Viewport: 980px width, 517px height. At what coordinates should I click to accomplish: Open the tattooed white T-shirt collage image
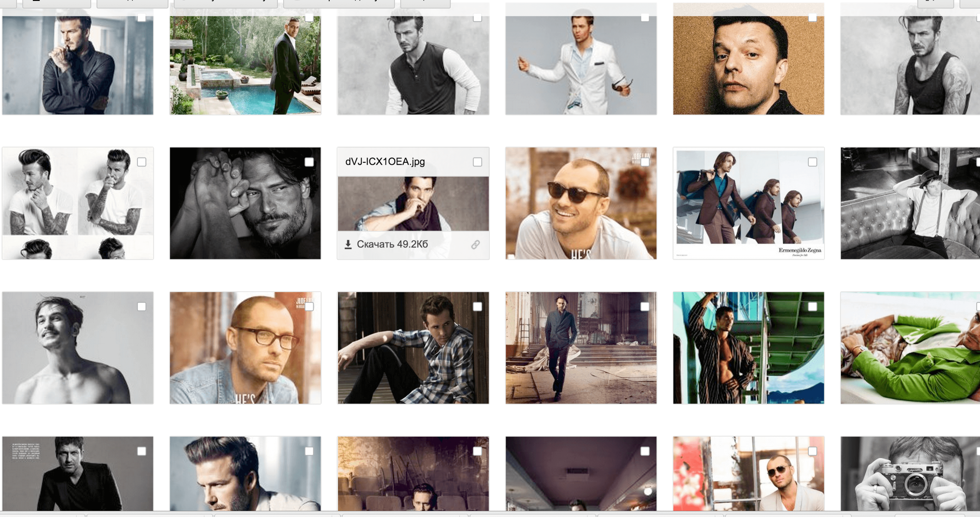(78, 203)
